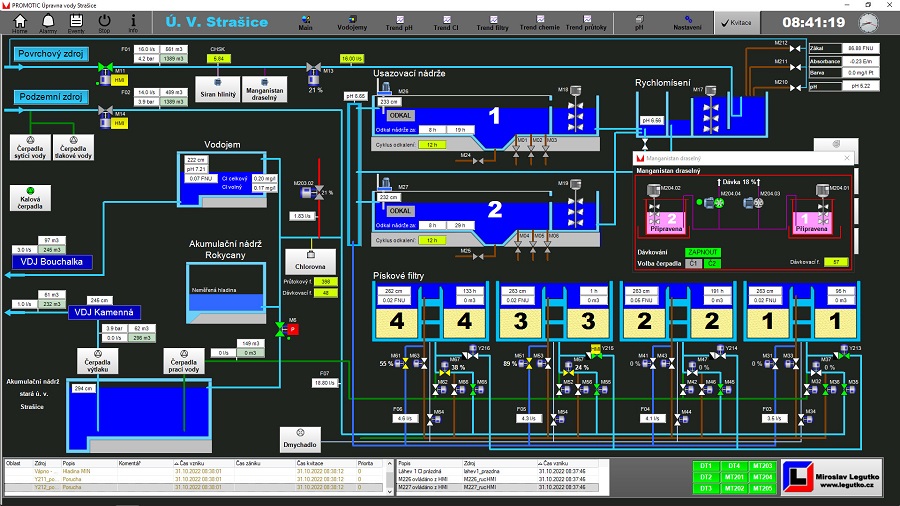
Task: Click the VDJ Bouchalka button
Action: pos(51,262)
